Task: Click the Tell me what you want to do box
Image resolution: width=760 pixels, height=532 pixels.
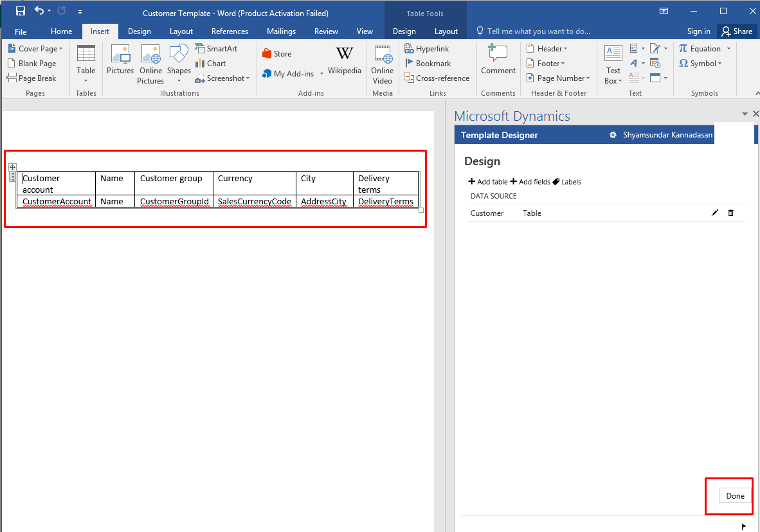Action: tap(534, 31)
